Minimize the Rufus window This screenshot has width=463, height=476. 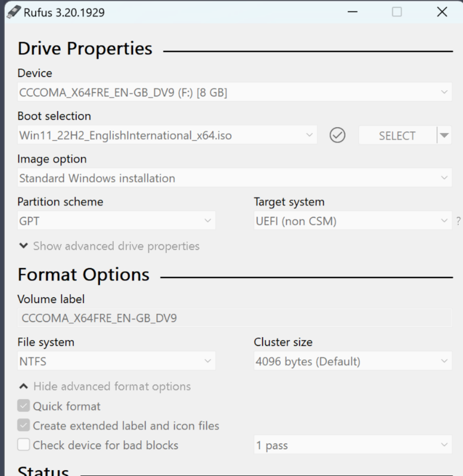tap(352, 12)
